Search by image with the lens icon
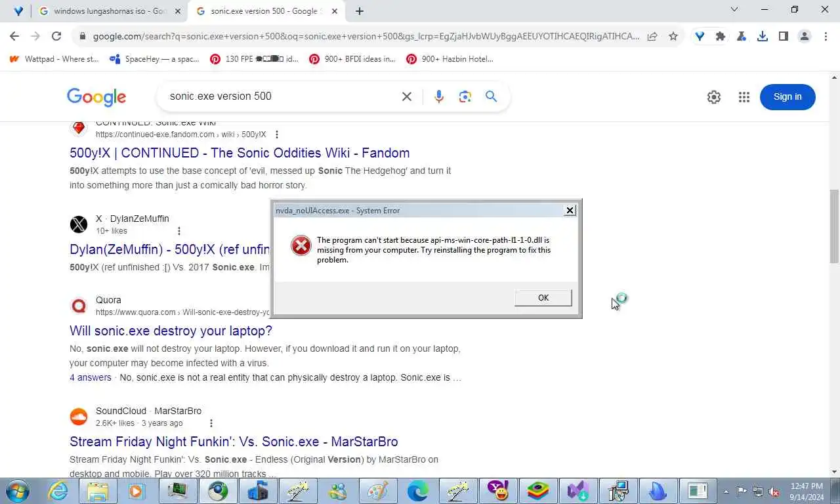The width and height of the screenshot is (840, 504). point(465,96)
